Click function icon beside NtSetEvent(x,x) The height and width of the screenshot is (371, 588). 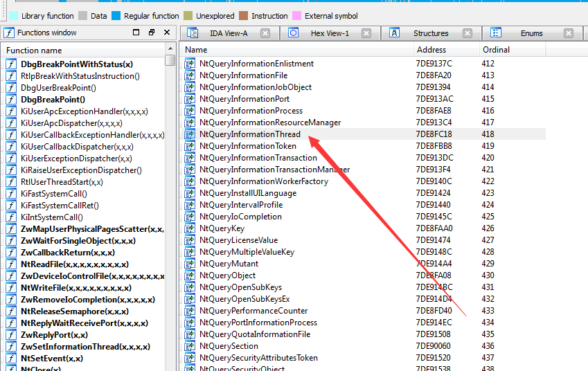11,359
